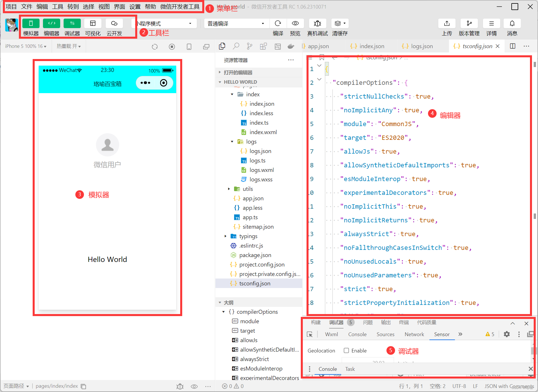This screenshot has height=392, width=538.
Task: Open the 微信开发者工具 menu
Action: coord(180,7)
